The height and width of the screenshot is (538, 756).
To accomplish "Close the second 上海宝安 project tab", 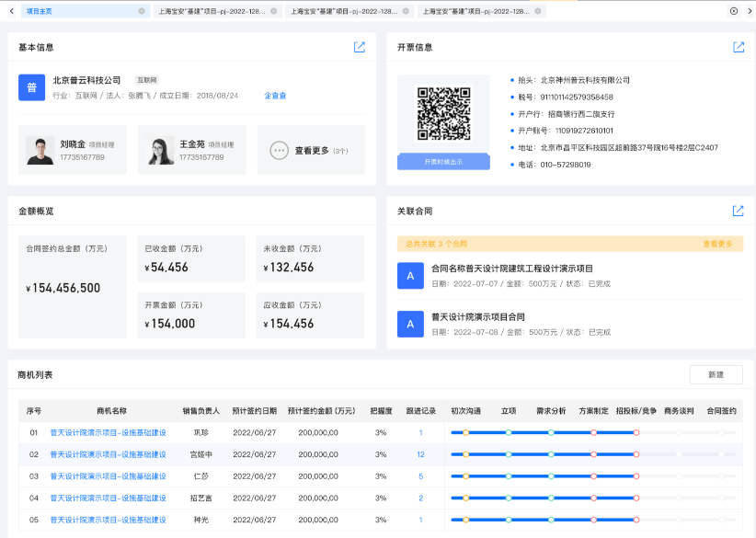I will (273, 11).
